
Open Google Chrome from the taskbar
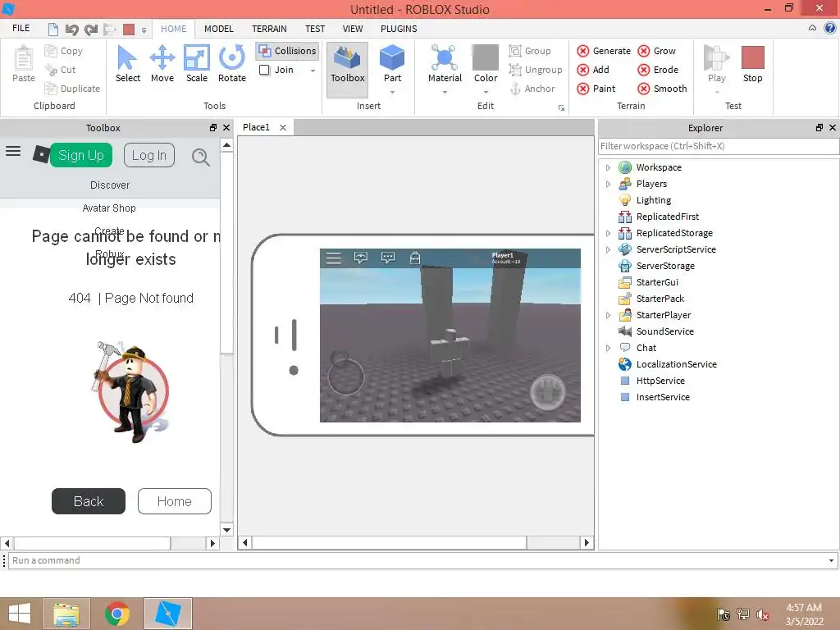pyautogui.click(x=117, y=614)
